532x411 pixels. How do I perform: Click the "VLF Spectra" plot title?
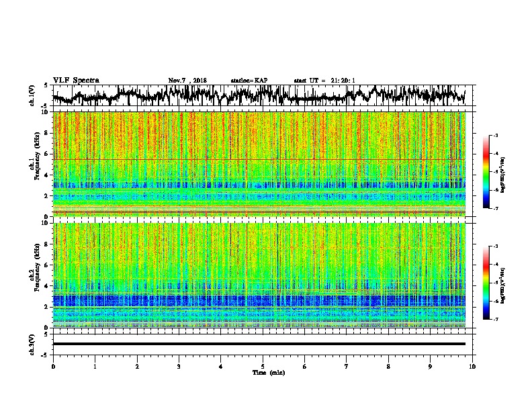point(76,81)
